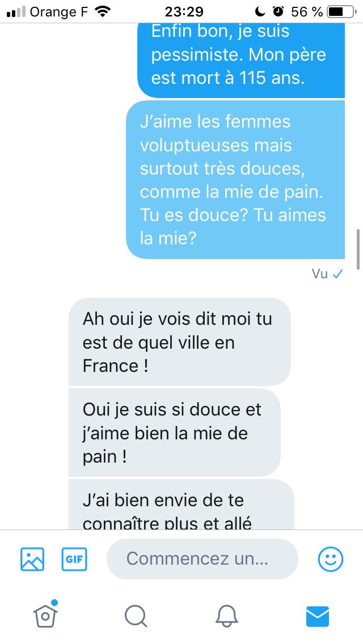Tap the status bar clock 23:29
The height and width of the screenshot is (644, 363).
[184, 11]
